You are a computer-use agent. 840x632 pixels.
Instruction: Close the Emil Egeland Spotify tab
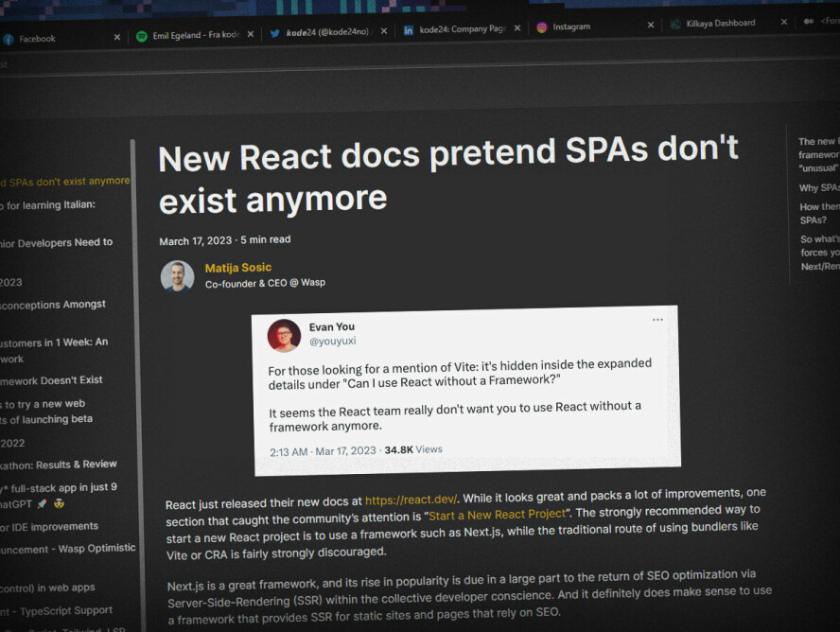(x=250, y=34)
